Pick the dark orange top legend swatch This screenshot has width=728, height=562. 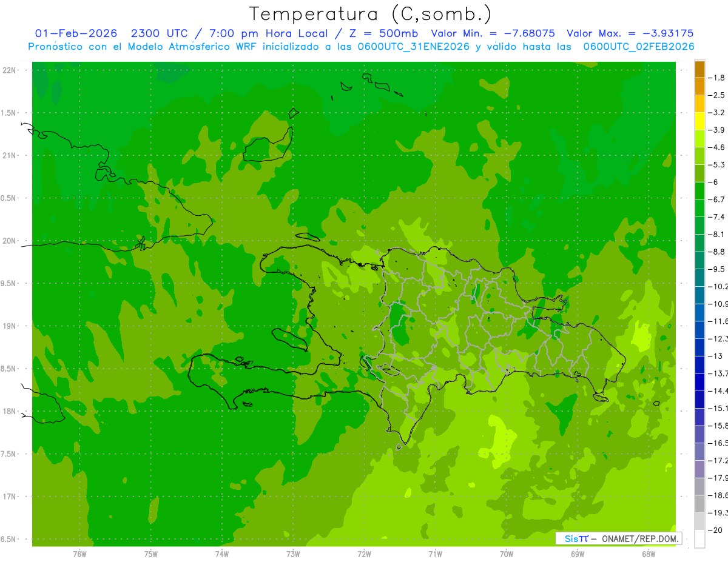point(699,69)
